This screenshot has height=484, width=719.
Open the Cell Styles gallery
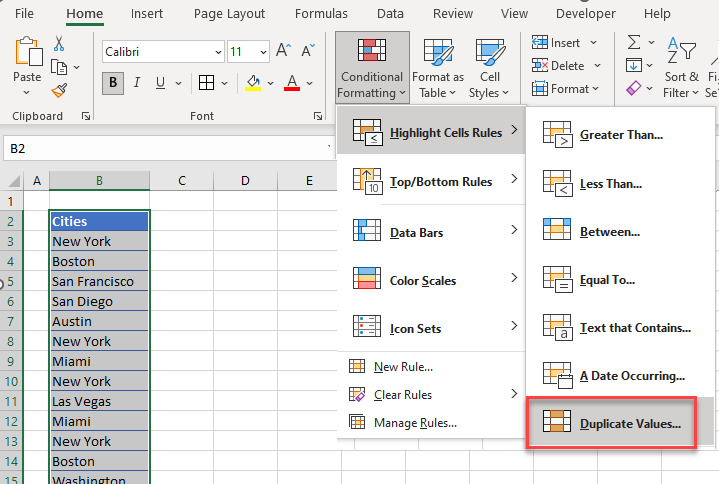[x=490, y=68]
